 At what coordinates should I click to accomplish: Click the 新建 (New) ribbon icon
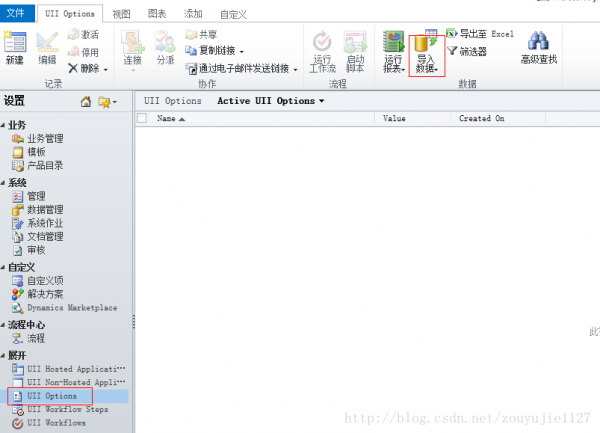coord(15,41)
